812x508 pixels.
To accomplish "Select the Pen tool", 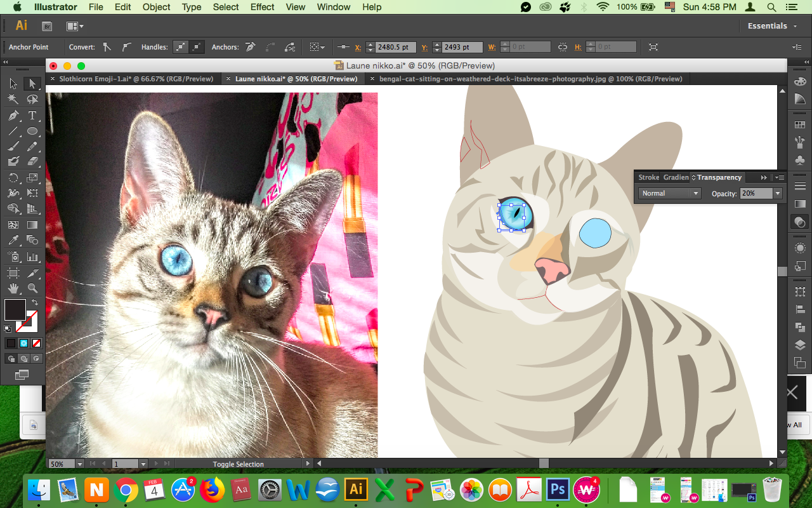I will [x=13, y=116].
